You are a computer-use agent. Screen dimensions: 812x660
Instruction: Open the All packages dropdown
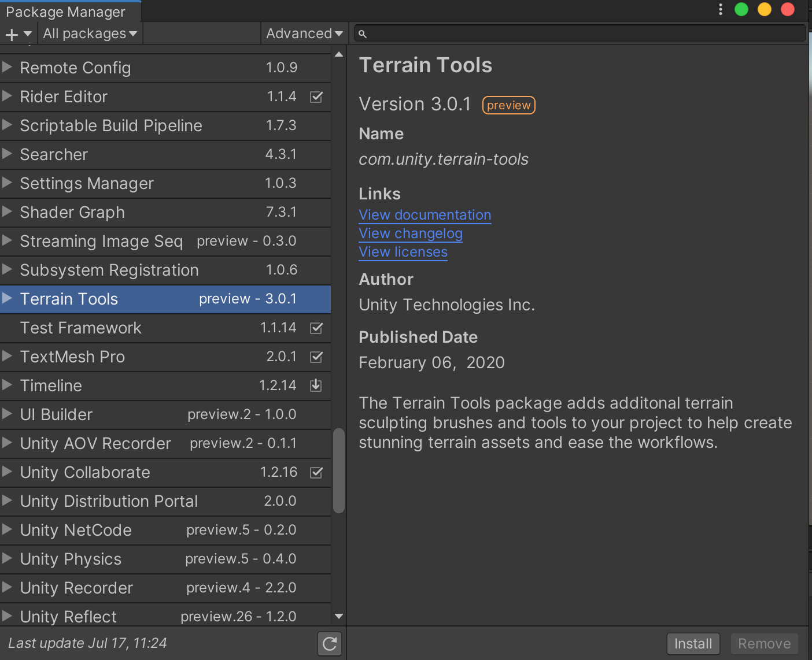(x=90, y=34)
